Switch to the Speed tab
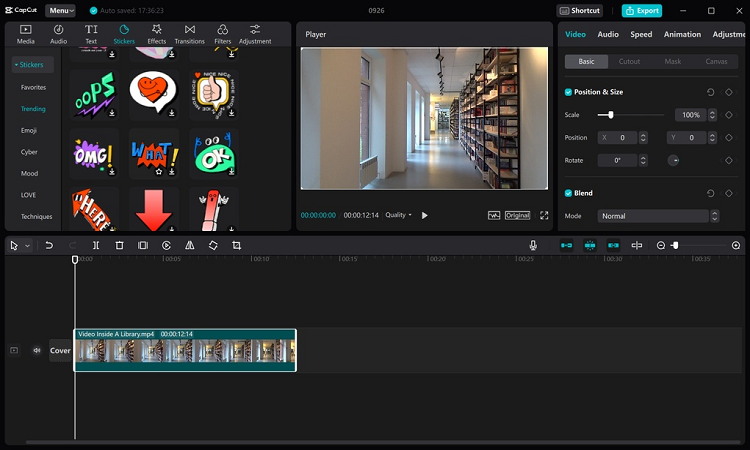The image size is (750, 450). (641, 34)
